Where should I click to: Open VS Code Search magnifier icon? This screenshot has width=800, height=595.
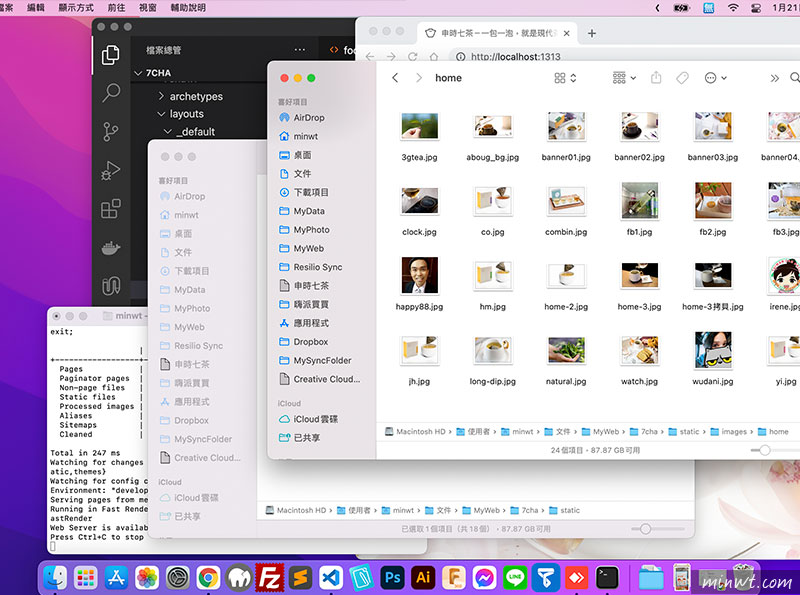point(110,93)
